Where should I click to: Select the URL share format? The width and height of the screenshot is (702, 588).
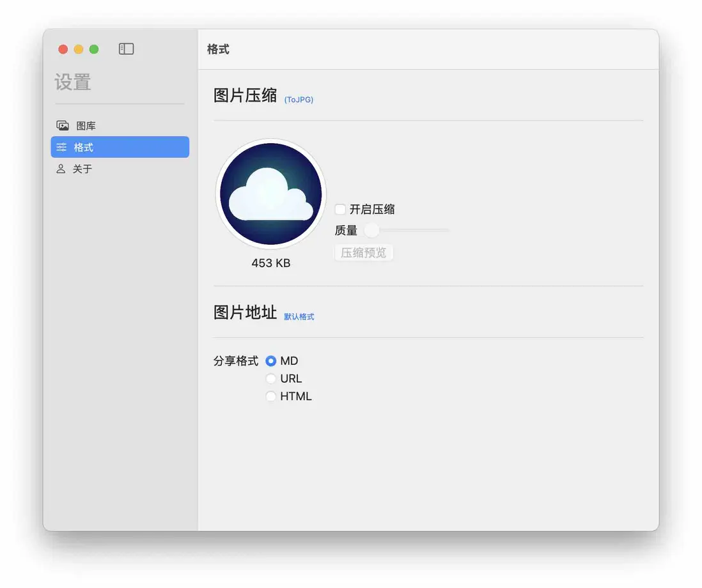pyautogui.click(x=271, y=378)
